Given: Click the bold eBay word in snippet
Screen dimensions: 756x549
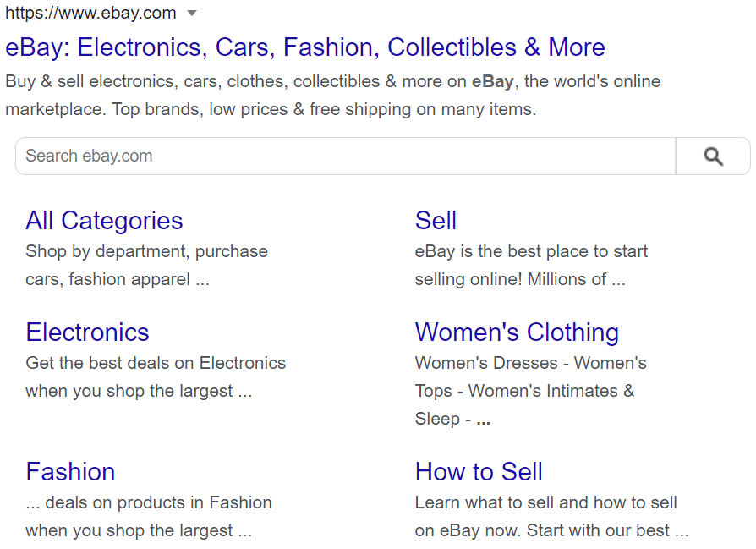Looking at the screenshot, I should (x=492, y=81).
